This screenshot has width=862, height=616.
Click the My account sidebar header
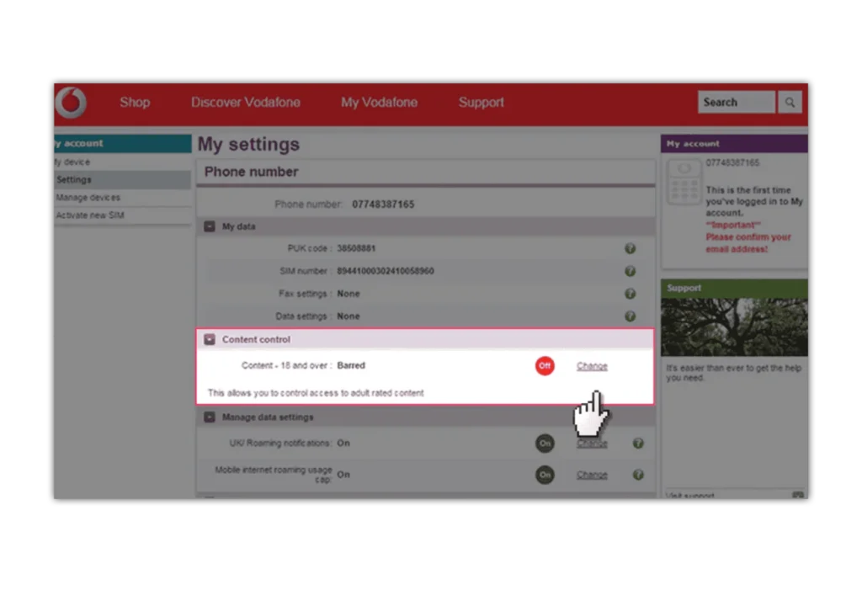pos(123,143)
